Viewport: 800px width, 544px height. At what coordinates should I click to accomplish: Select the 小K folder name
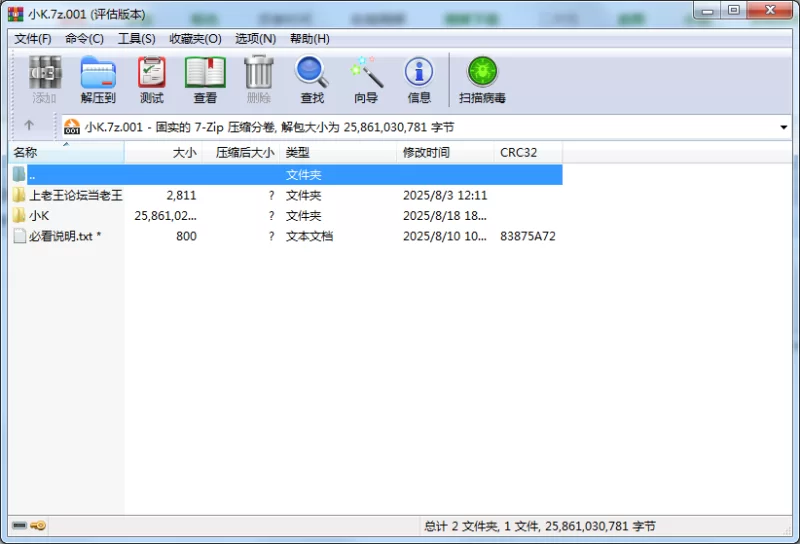39,215
